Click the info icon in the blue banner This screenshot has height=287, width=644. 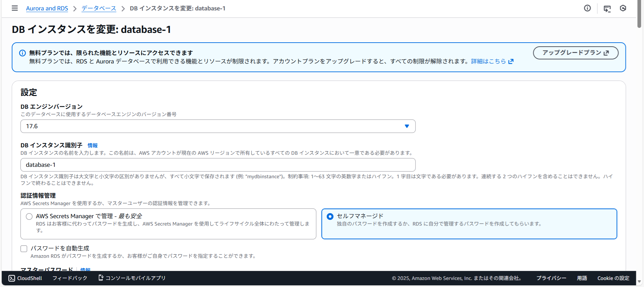(22, 53)
